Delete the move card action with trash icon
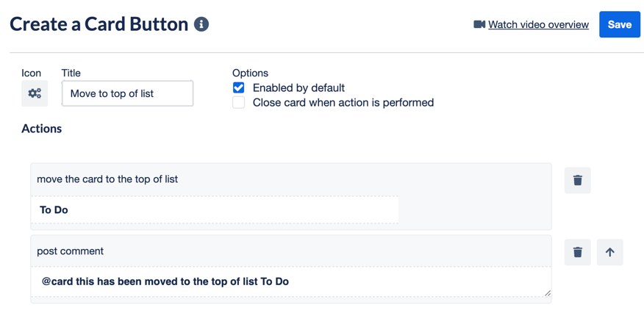This screenshot has width=644, height=327. coord(577,180)
